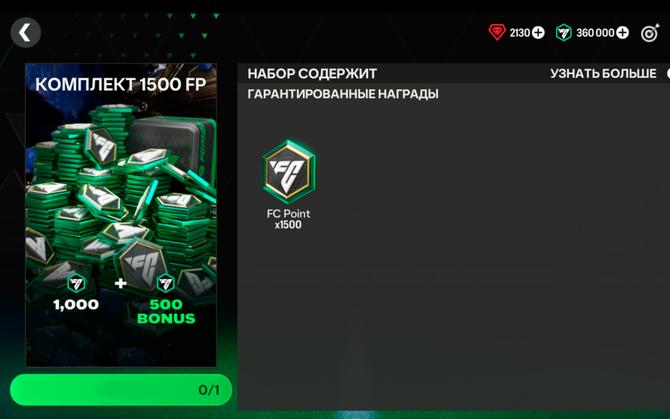Viewport: 670px width, 419px height.
Task: Tap the green FC Points balance icon
Action: point(564,33)
